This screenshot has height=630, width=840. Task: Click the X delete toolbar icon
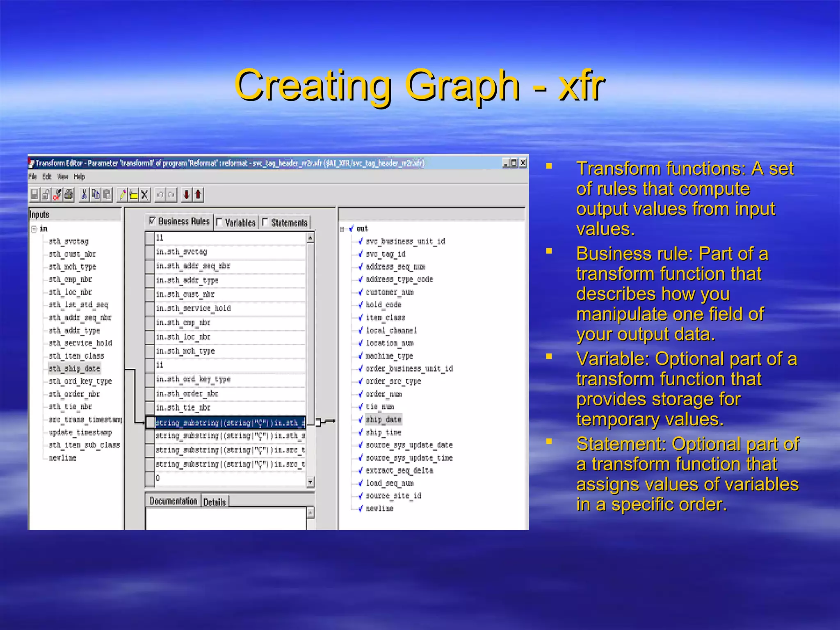pos(144,194)
